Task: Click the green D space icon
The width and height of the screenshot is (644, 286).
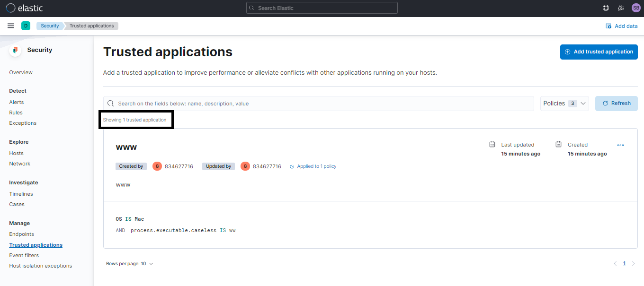Action: pos(26,26)
